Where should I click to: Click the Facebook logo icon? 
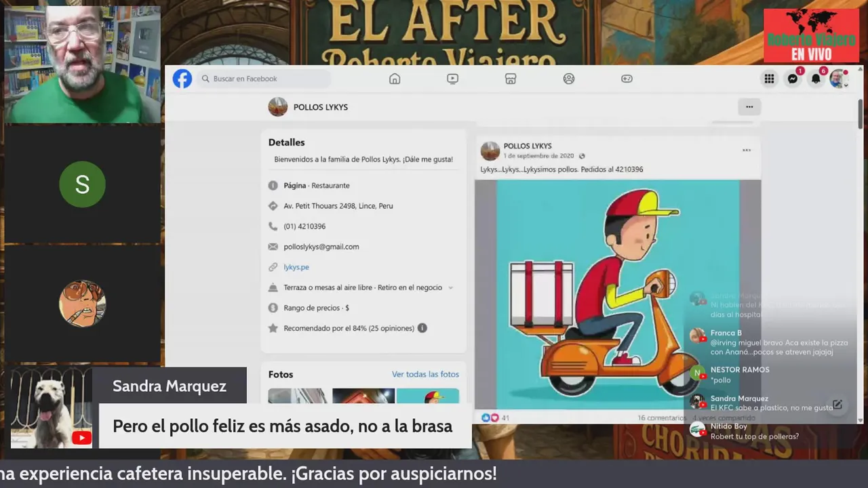click(182, 79)
